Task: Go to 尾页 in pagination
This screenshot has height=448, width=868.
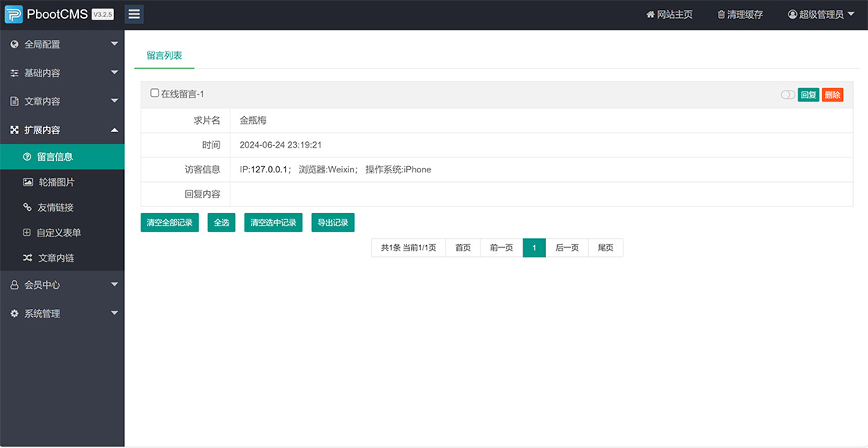Action: 605,247
